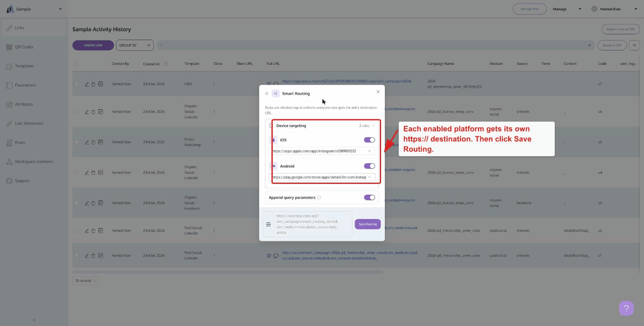This screenshot has height=326, width=644.
Task: Collapse the left sidebar with the chevron
Action: pos(34,320)
